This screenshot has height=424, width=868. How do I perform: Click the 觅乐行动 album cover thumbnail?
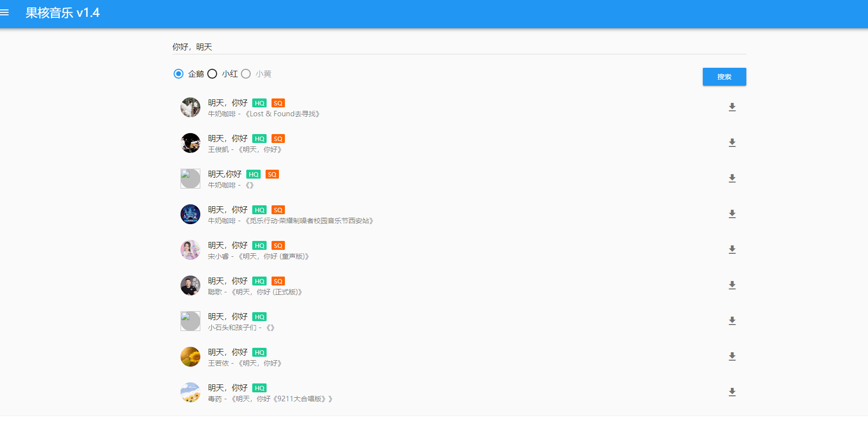pyautogui.click(x=190, y=214)
